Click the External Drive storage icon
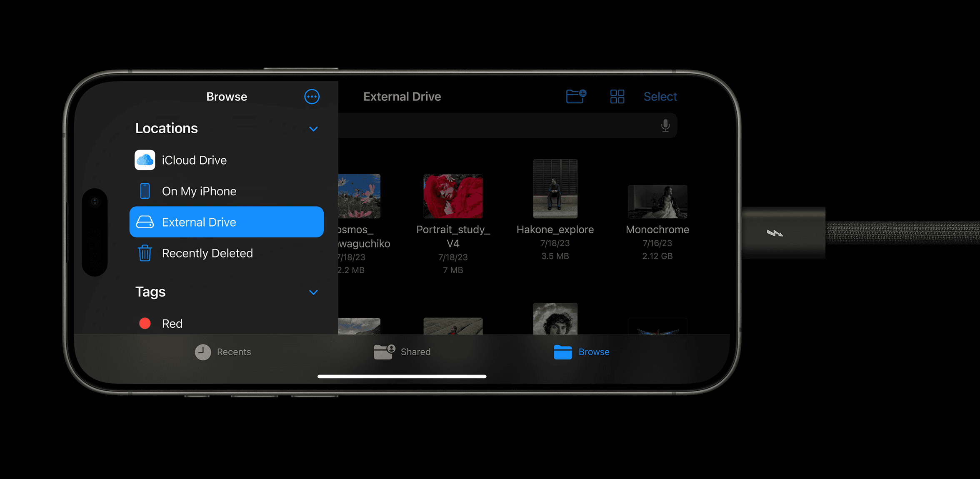Image resolution: width=980 pixels, height=479 pixels. coord(144,222)
